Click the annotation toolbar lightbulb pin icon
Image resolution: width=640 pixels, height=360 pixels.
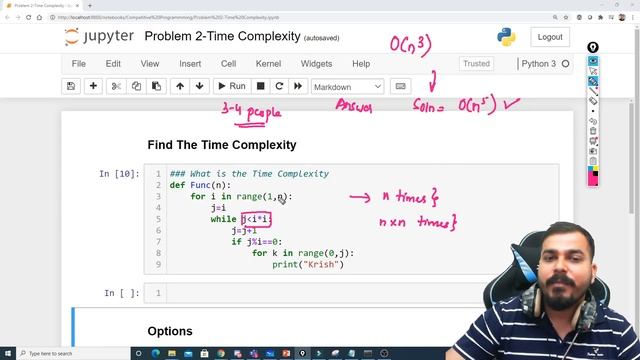click(593, 47)
